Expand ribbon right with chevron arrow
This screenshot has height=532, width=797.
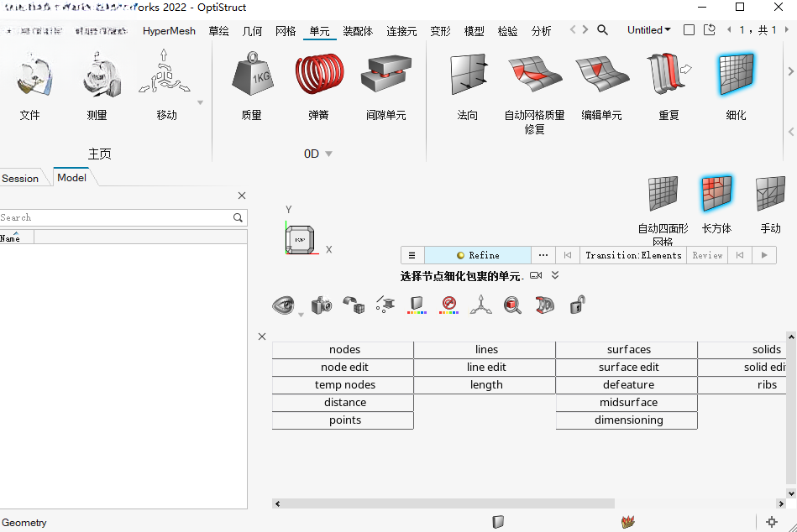[x=790, y=71]
